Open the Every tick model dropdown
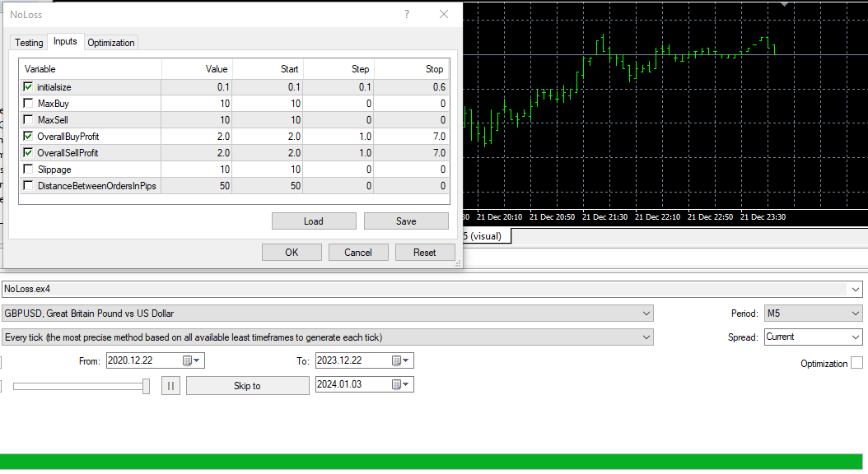868x474 pixels. tap(646, 337)
